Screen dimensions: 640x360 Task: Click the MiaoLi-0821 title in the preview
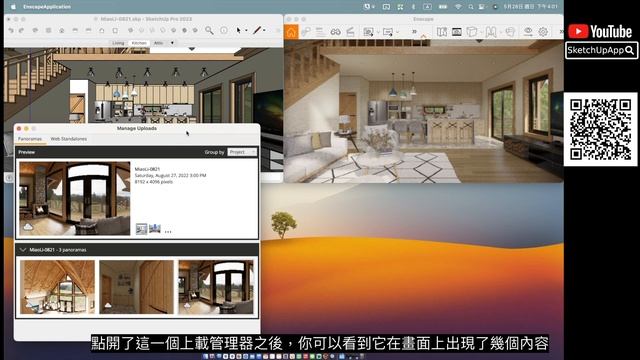[x=147, y=169]
